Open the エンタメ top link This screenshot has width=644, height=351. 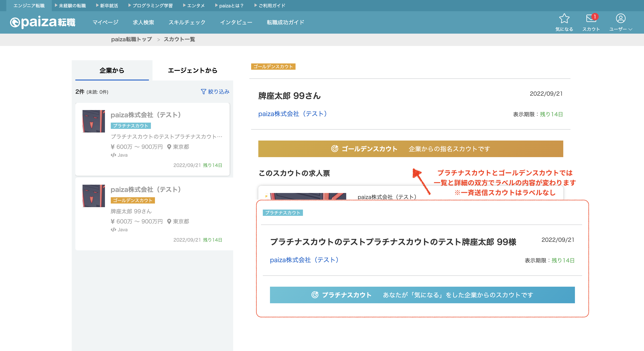(x=194, y=6)
